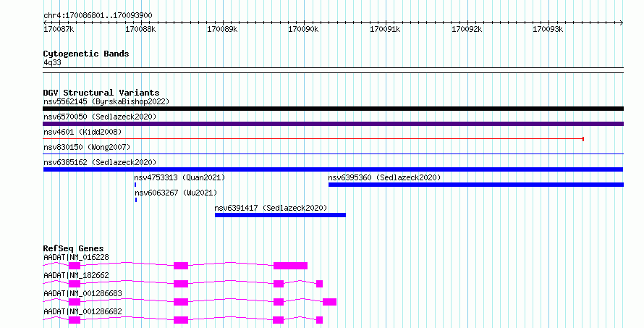The image size is (644, 328).
Task: Click the 170090k ruler tick label
Action: point(303,30)
